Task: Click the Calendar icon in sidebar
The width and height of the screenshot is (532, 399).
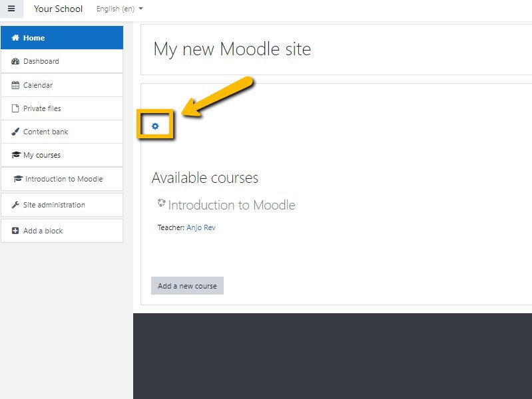Action: [x=15, y=85]
